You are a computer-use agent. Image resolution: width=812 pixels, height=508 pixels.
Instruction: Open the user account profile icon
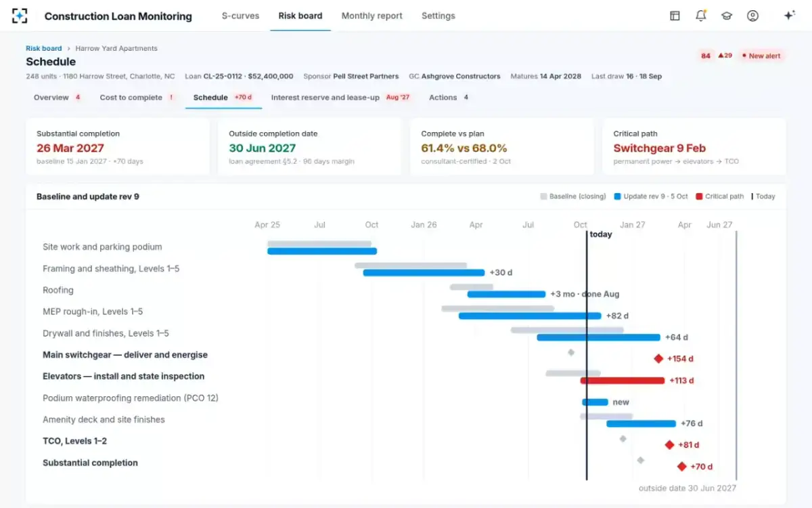click(752, 16)
